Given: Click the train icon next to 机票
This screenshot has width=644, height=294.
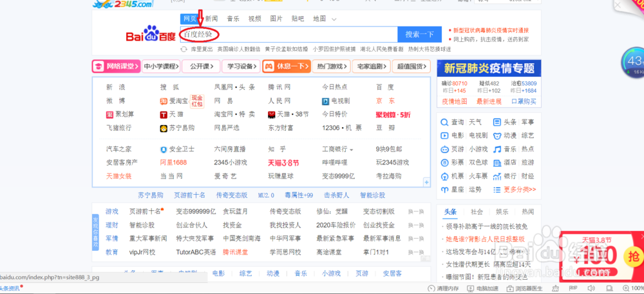Looking at the screenshot, I should (x=444, y=177).
